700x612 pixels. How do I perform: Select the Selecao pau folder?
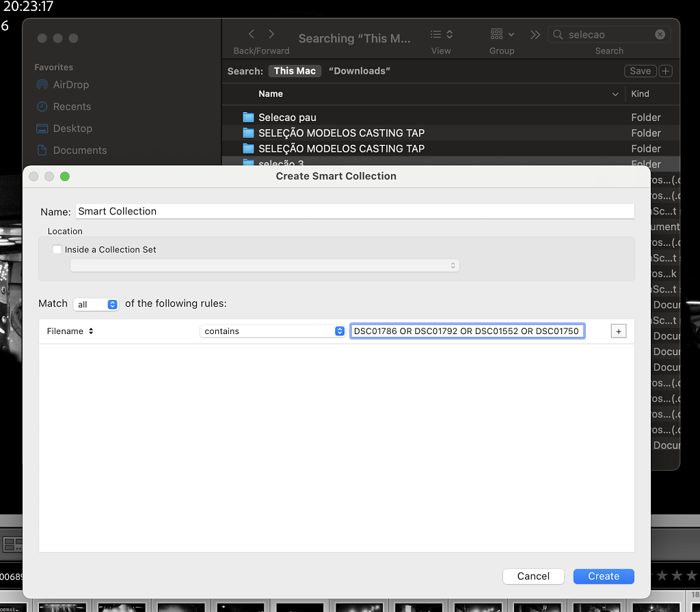(x=287, y=117)
